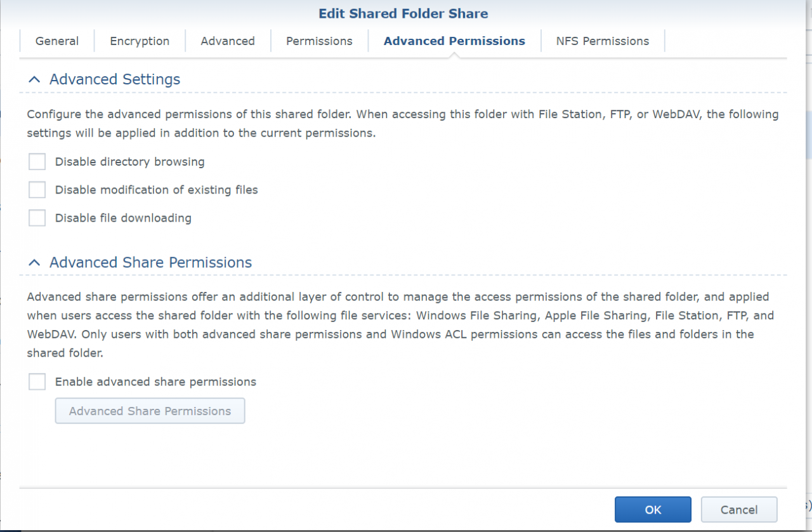The image size is (812, 532).
Task: Cancel the Edit Shared Folder Share dialog
Action: tap(738, 509)
